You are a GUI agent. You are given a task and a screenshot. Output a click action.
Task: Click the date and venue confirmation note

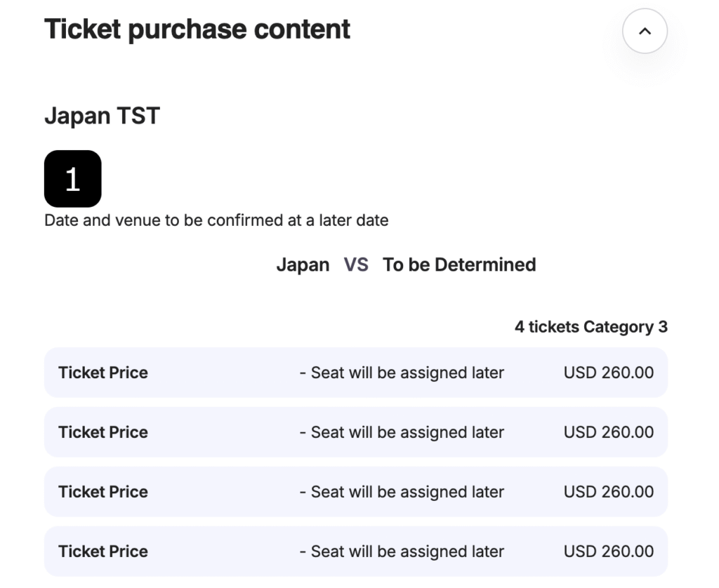point(216,220)
